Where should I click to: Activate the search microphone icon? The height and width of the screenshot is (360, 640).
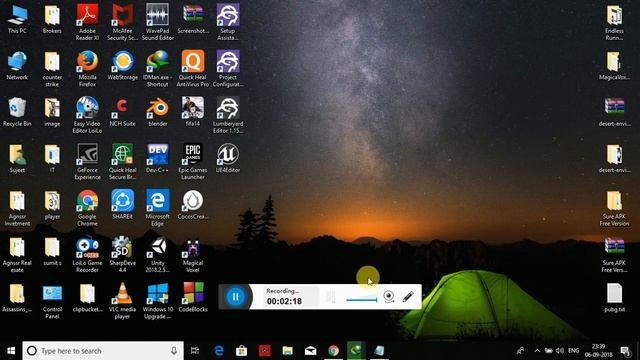pos(174,351)
